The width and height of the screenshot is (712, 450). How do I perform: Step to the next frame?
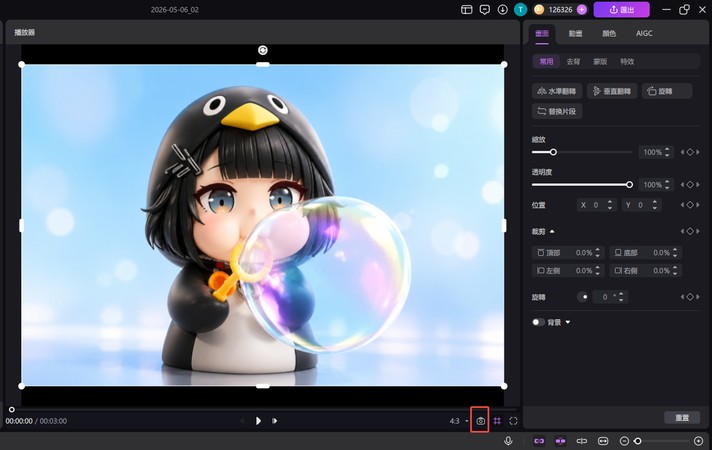274,421
